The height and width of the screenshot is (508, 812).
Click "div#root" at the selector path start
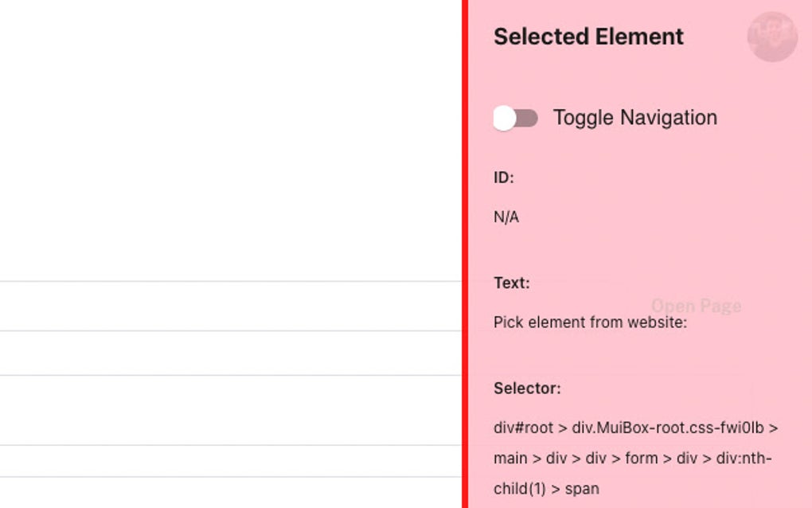[523, 428]
